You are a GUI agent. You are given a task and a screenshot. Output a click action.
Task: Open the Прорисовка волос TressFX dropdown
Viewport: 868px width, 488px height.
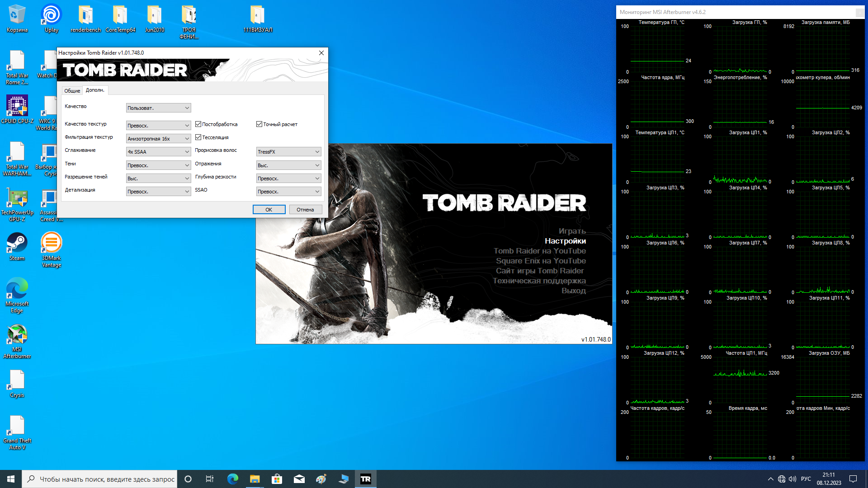click(x=288, y=152)
